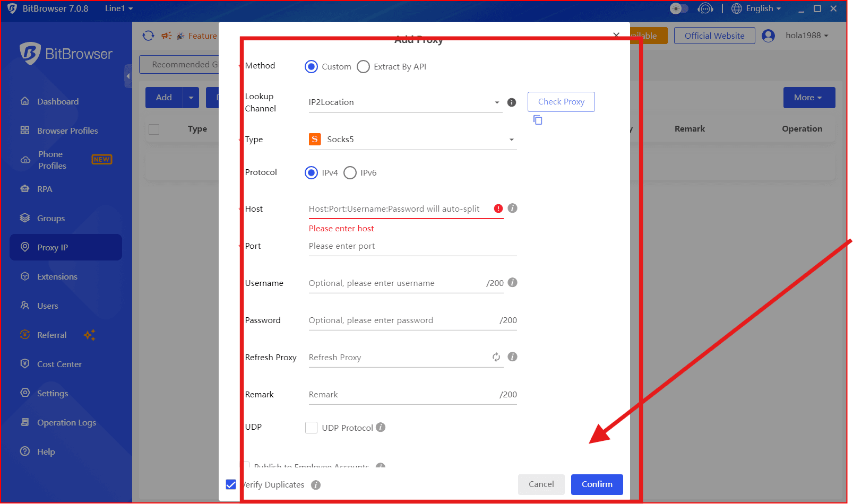This screenshot has height=504, width=853.
Task: Select the Extract By API method
Action: 364,67
